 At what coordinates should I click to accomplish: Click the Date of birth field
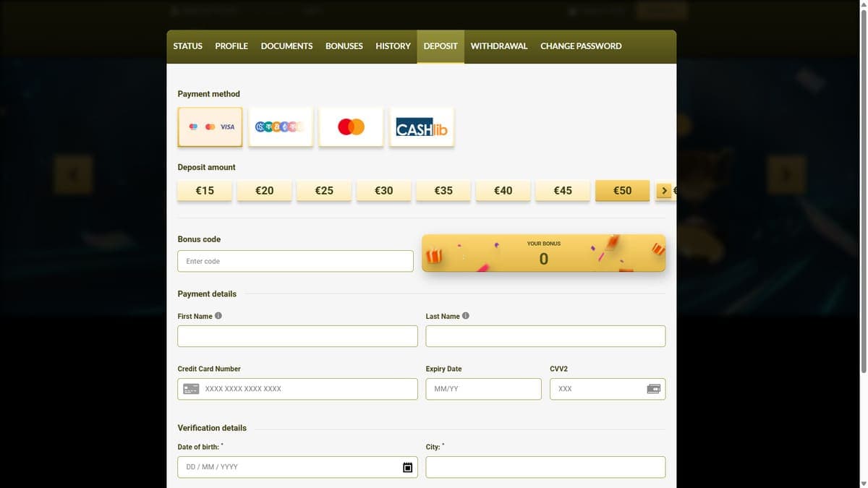coord(297,467)
